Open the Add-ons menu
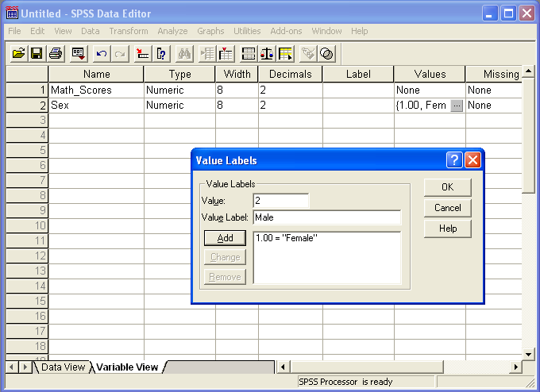Image resolution: width=540 pixels, height=392 pixels. tap(286, 31)
